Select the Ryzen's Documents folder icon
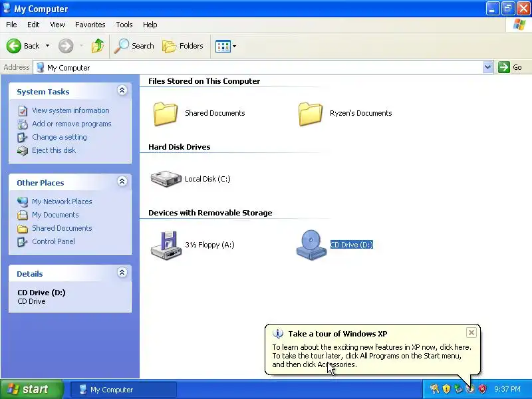Screen dimensions: 532x399 point(311,114)
